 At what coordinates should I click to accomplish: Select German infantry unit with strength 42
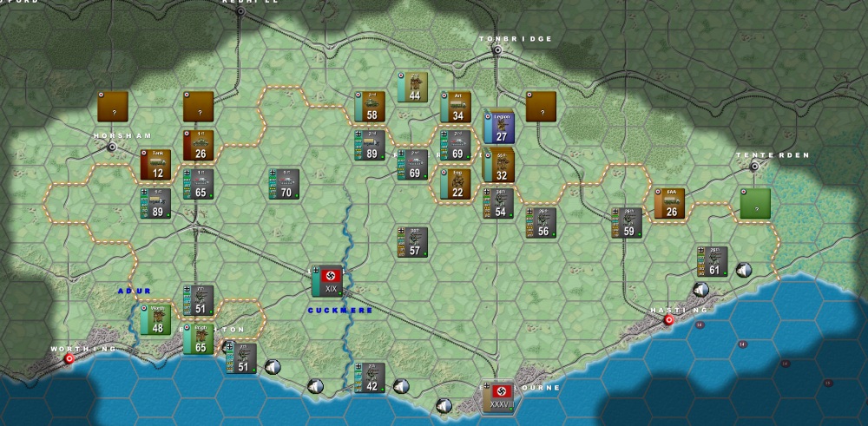(370, 377)
